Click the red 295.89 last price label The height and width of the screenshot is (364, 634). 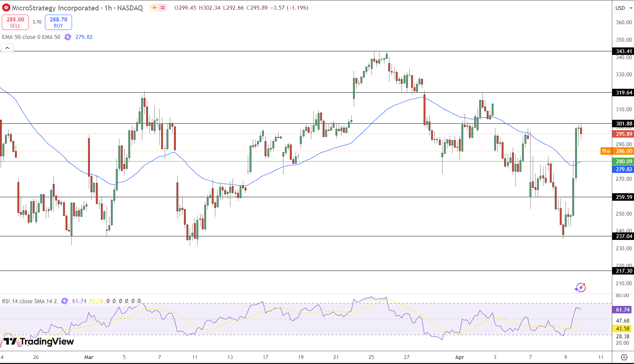pos(623,134)
